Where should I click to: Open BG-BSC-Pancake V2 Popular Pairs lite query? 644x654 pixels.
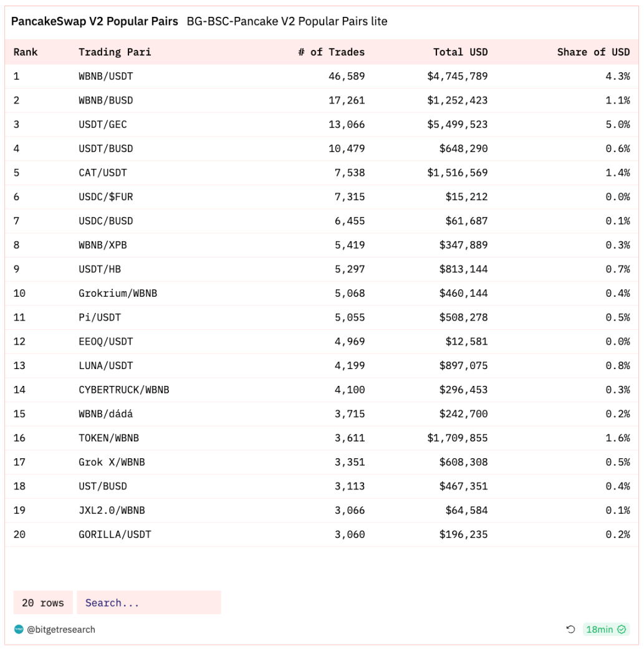pyautogui.click(x=287, y=21)
